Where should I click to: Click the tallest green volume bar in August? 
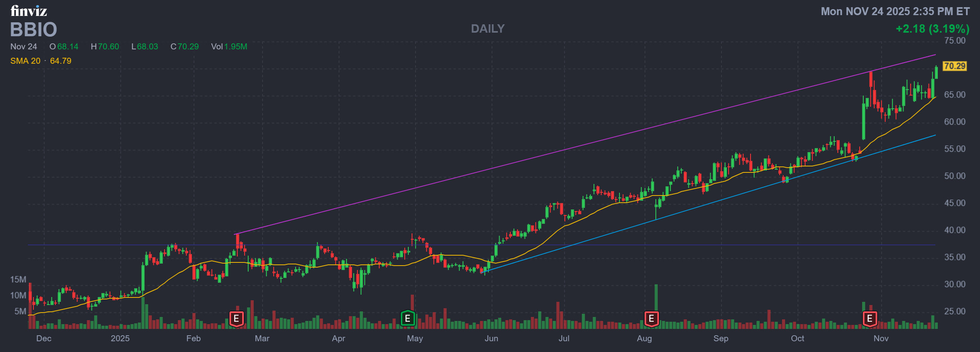(x=656, y=305)
